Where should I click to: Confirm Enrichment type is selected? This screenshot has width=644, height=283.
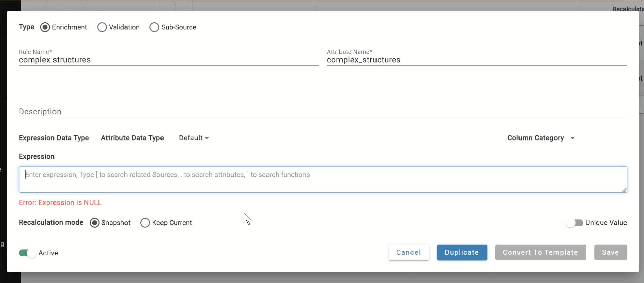45,27
